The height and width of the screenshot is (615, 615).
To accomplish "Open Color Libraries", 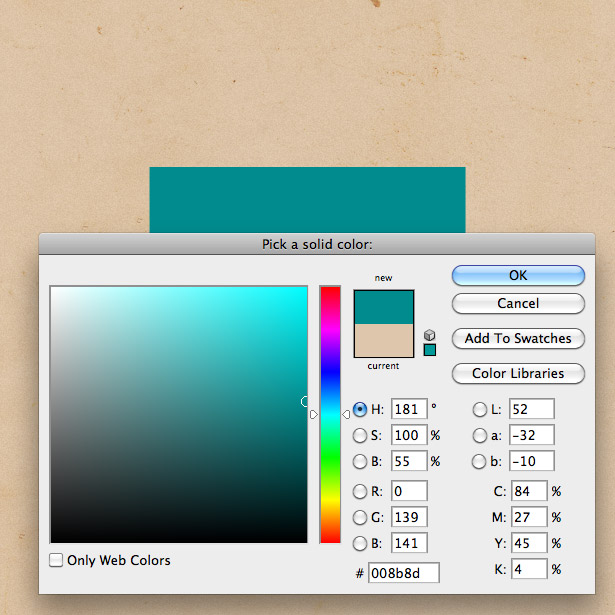I will [x=518, y=373].
